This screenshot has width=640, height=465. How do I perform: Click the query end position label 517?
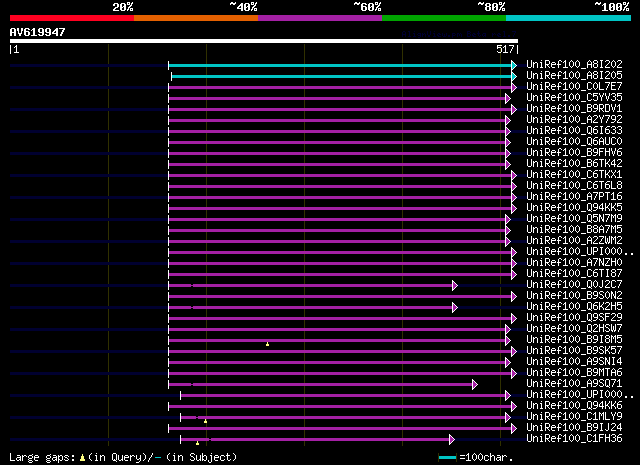505,49
